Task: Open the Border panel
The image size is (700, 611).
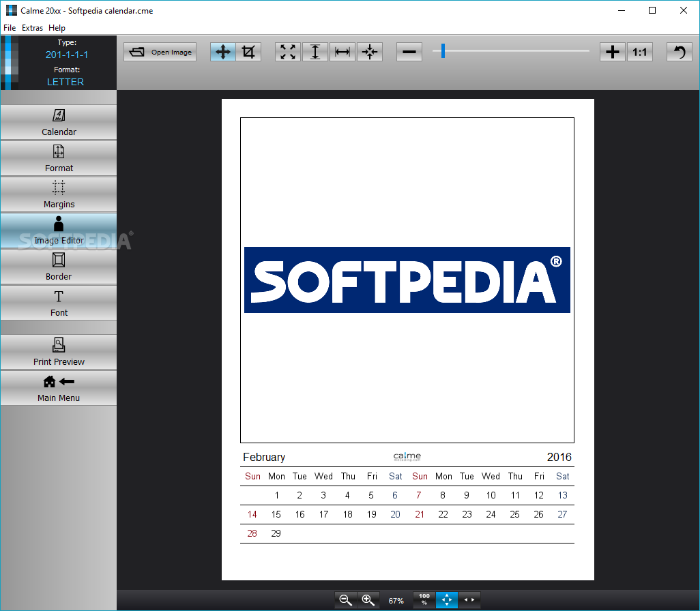Action: pos(59,267)
